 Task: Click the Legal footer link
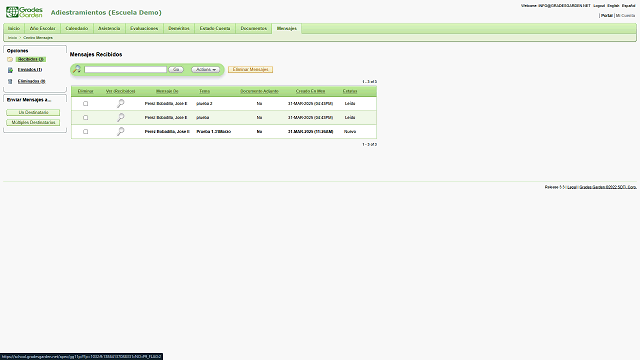(571, 187)
